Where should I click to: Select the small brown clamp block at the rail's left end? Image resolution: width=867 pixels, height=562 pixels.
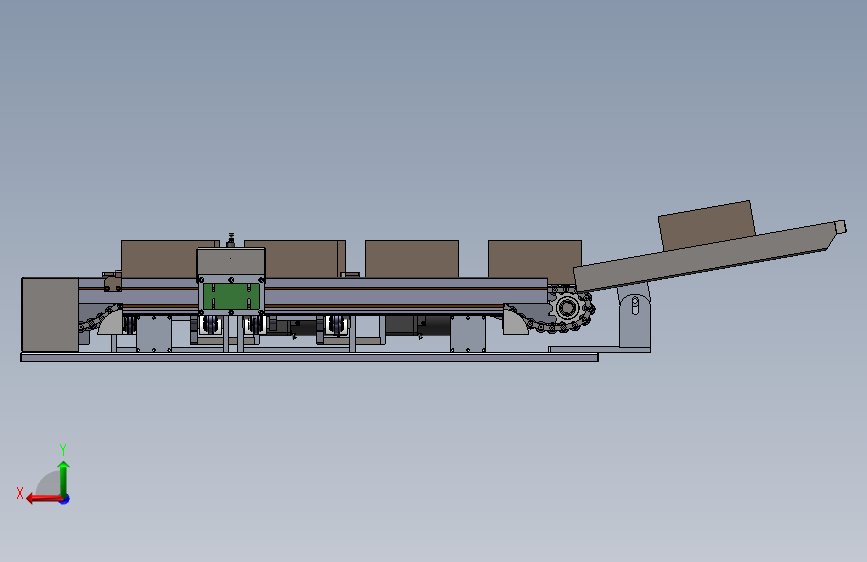click(x=113, y=283)
